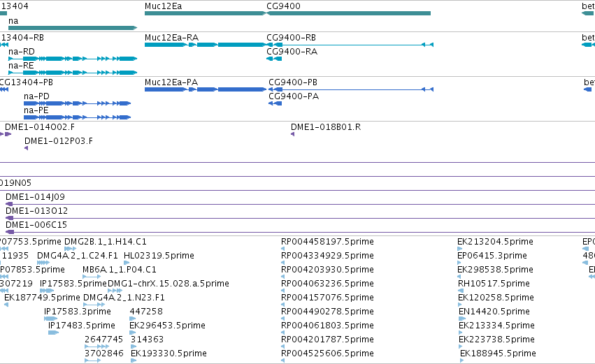Select the Muc12Ea-PA protein glyph
This screenshot has height=364, width=595.
[x=206, y=89]
